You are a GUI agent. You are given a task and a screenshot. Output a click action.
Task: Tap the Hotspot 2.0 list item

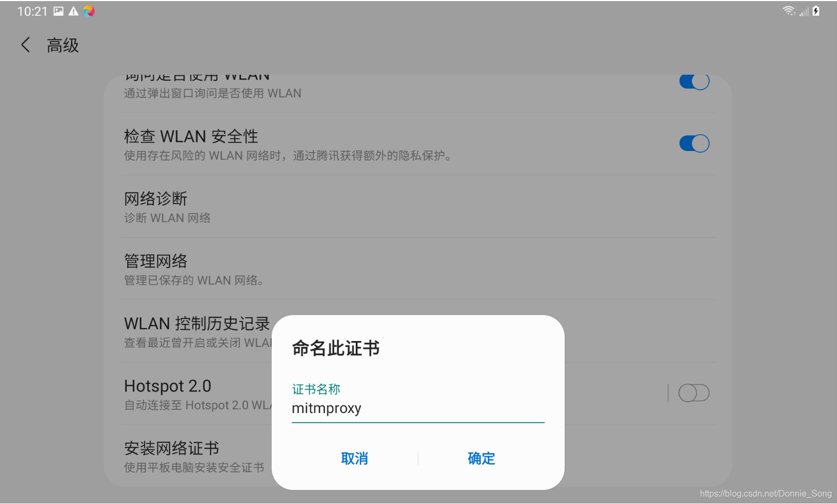click(168, 392)
